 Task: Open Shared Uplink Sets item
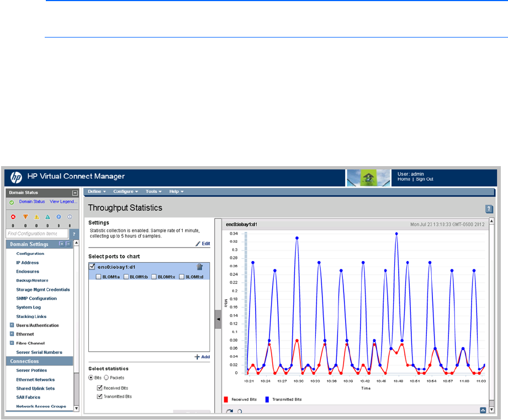pos(35,388)
